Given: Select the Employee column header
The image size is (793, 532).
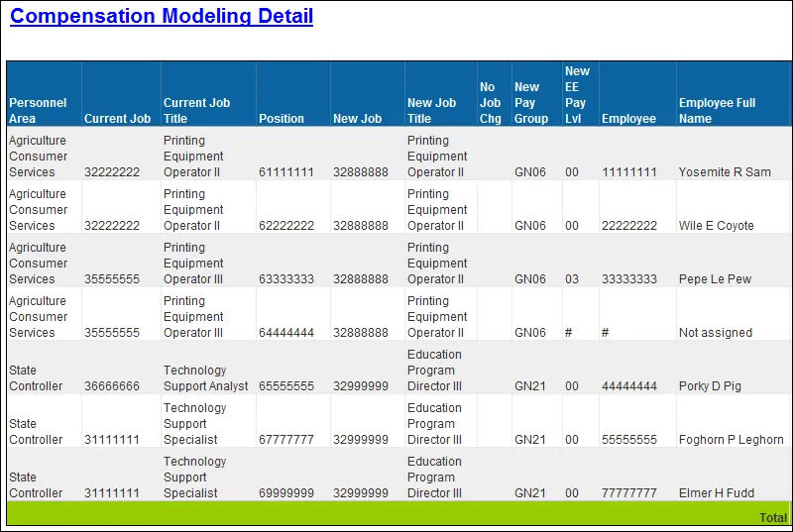Looking at the screenshot, I should coord(628,119).
